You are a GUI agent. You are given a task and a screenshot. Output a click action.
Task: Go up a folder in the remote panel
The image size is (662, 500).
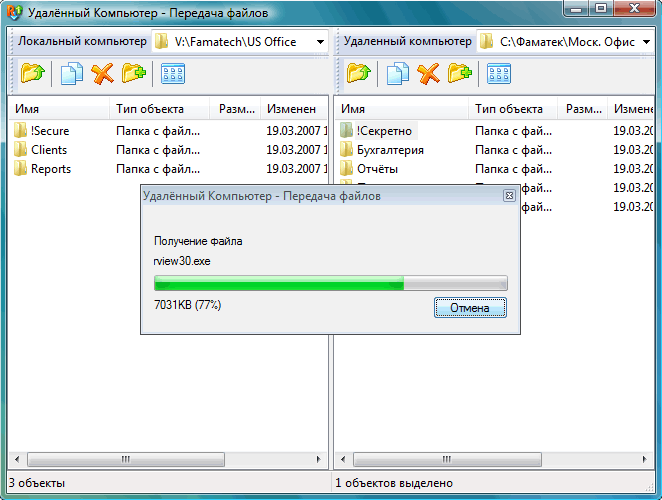pos(358,73)
